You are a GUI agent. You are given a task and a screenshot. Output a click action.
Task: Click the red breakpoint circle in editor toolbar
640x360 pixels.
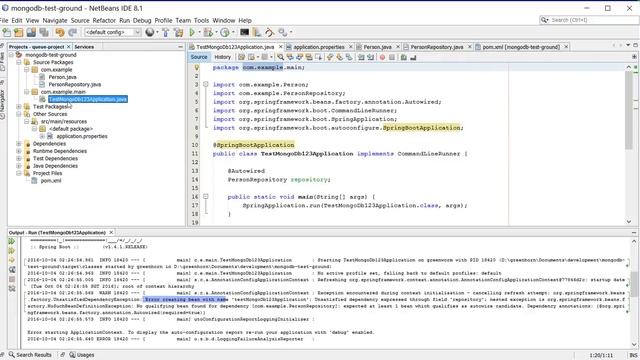[382, 58]
